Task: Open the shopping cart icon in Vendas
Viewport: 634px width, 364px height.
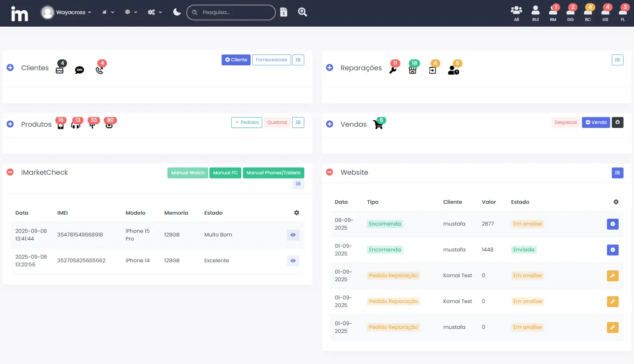Action: pyautogui.click(x=378, y=125)
